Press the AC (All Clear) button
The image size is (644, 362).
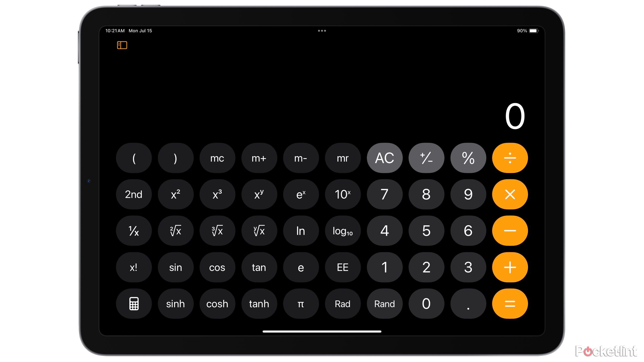[384, 158]
